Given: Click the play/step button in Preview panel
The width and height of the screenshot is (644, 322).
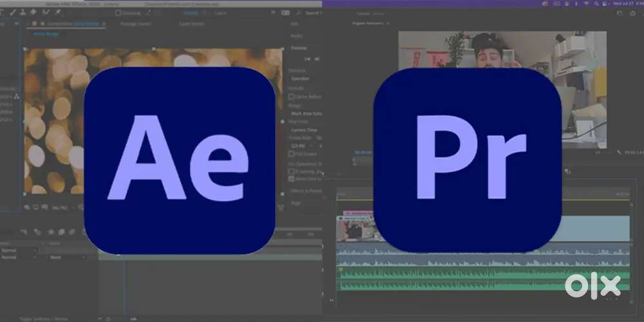Looking at the screenshot, I should 307,59.
